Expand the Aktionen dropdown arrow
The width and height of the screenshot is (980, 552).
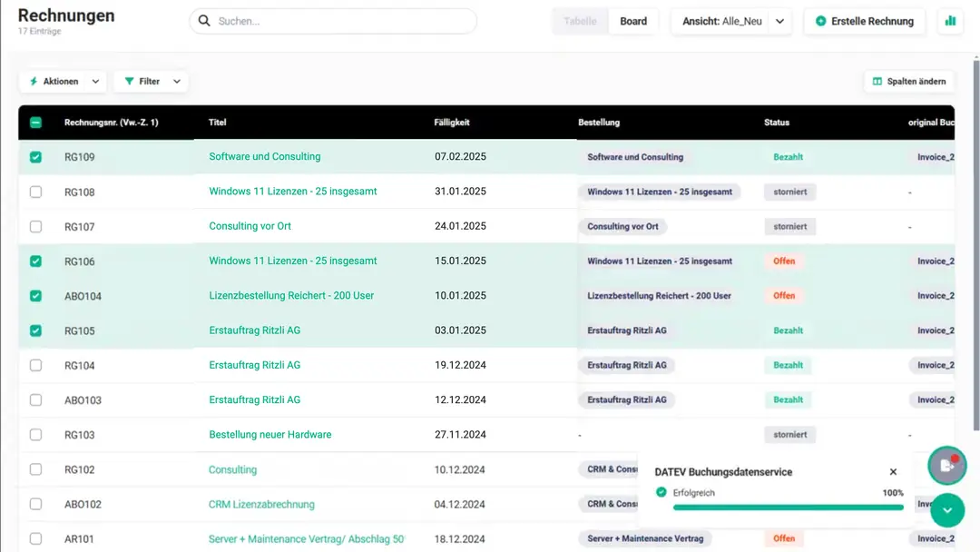pyautogui.click(x=95, y=82)
